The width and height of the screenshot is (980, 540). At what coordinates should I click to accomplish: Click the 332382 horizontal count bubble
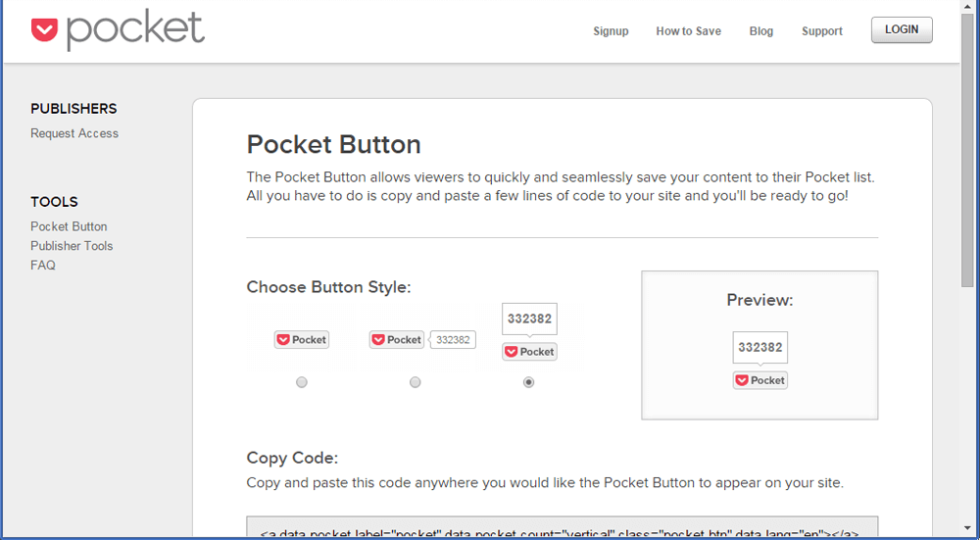coord(453,340)
